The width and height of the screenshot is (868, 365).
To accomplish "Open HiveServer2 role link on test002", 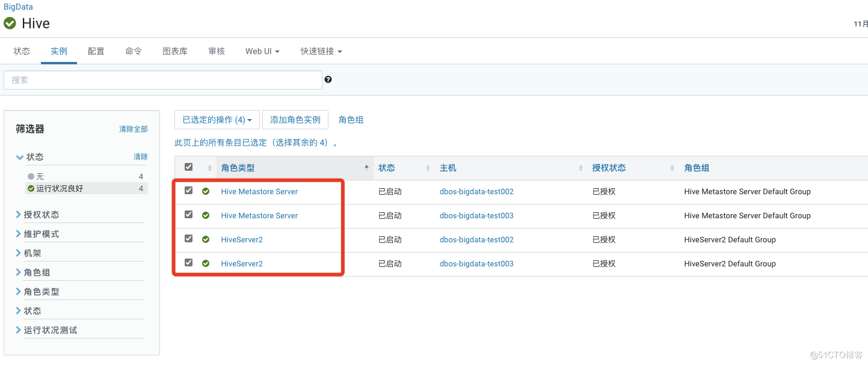I will click(x=242, y=239).
